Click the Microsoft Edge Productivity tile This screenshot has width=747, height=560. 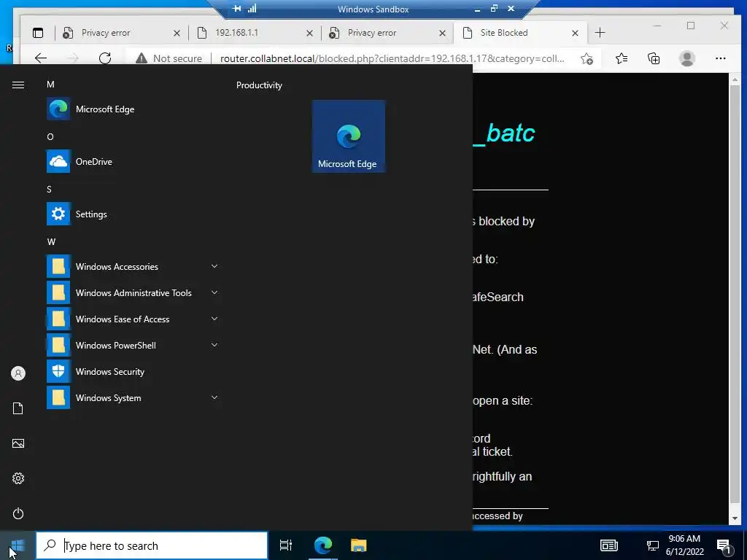pos(348,136)
